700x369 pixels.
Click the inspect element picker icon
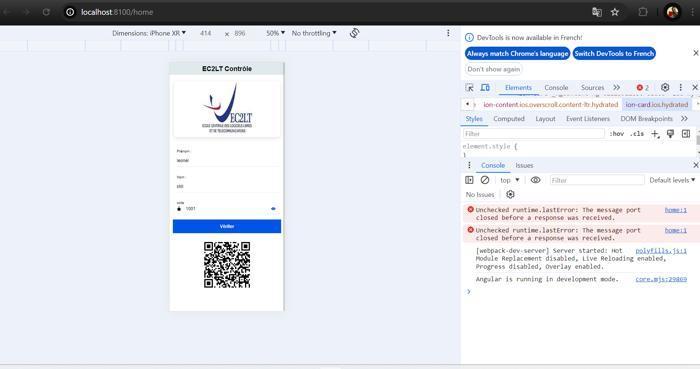pyautogui.click(x=469, y=87)
